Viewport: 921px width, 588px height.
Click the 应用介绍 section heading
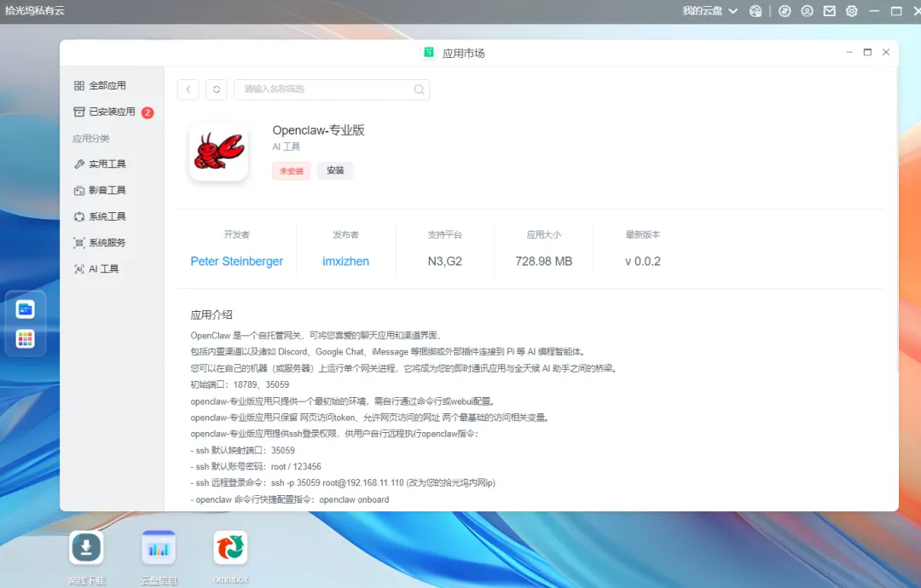(x=211, y=315)
